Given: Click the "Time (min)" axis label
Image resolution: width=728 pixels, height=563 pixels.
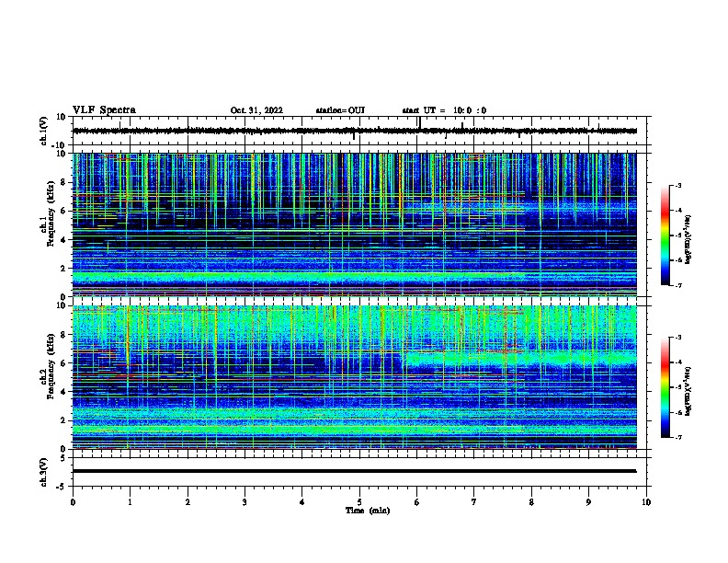Looking at the screenshot, I should tap(368, 511).
